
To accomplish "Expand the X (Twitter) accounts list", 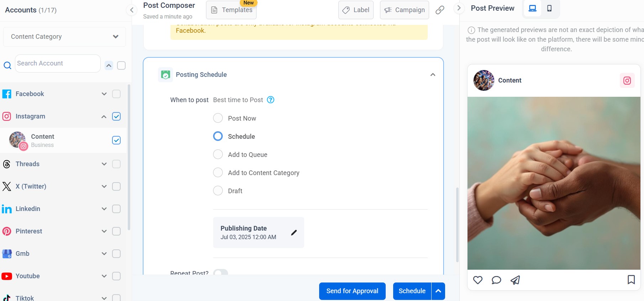I will (104, 186).
